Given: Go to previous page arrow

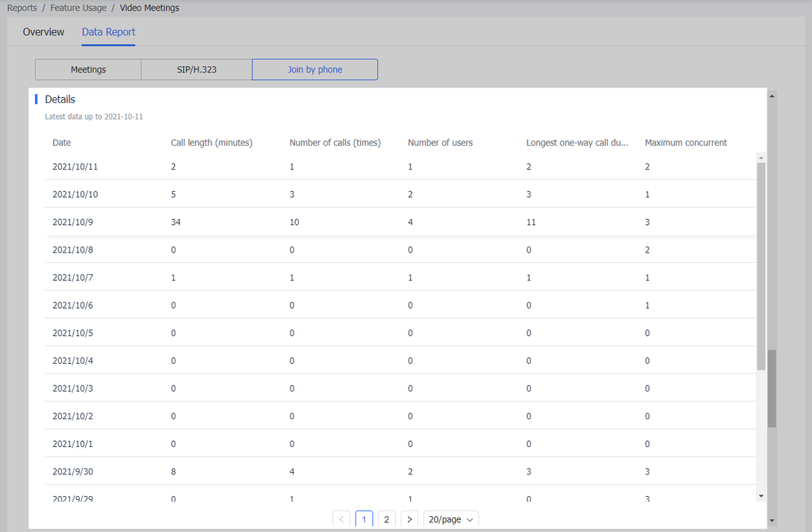Looking at the screenshot, I should tap(341, 519).
